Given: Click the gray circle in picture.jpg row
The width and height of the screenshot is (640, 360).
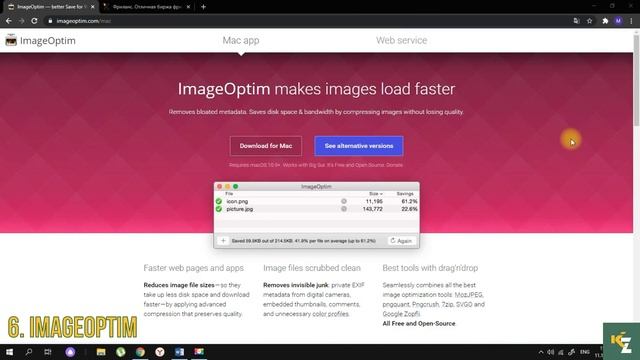Looking at the screenshot, I should (344, 209).
